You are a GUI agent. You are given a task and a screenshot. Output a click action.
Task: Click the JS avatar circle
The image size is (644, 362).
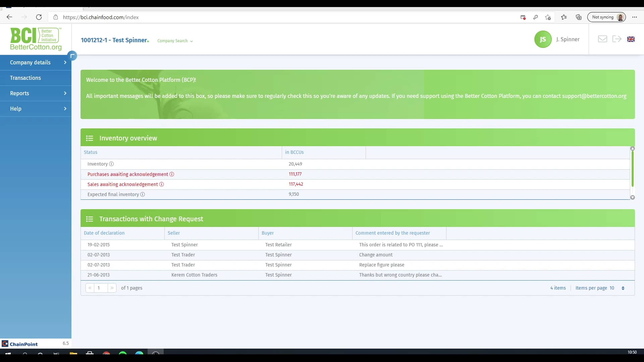pos(543,39)
